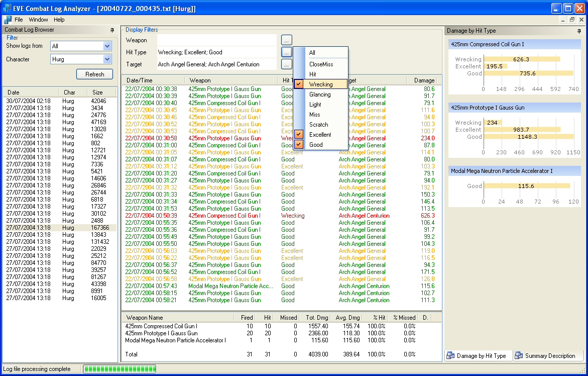The height and width of the screenshot is (376, 588).
Task: Switch to the Damage by Hit Type tab
Action: click(x=478, y=356)
